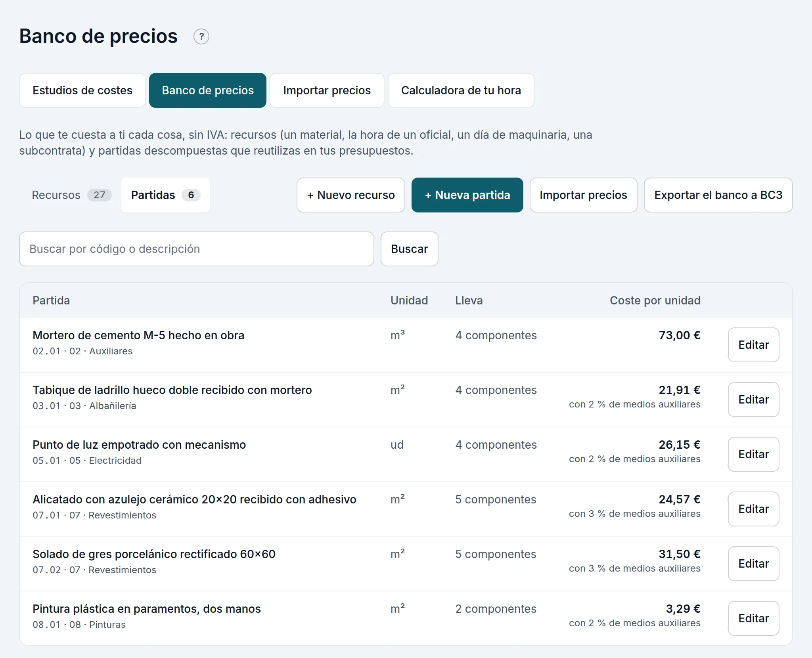Image resolution: width=812 pixels, height=658 pixels.
Task: Edit the Punto de luz empotrado partida
Action: [754, 454]
